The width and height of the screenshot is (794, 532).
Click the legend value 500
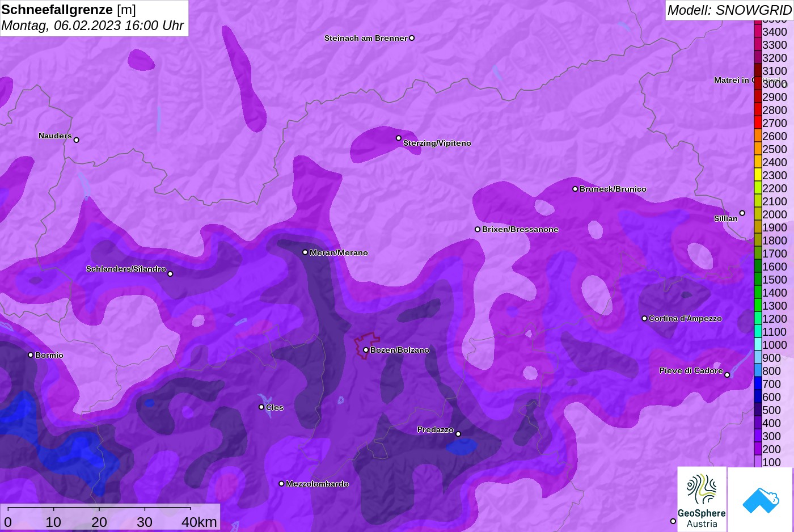pos(771,410)
